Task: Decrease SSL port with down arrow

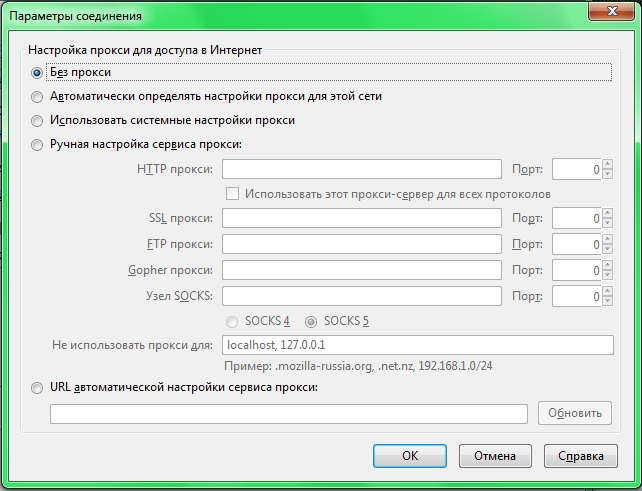Action: pyautogui.click(x=608, y=223)
